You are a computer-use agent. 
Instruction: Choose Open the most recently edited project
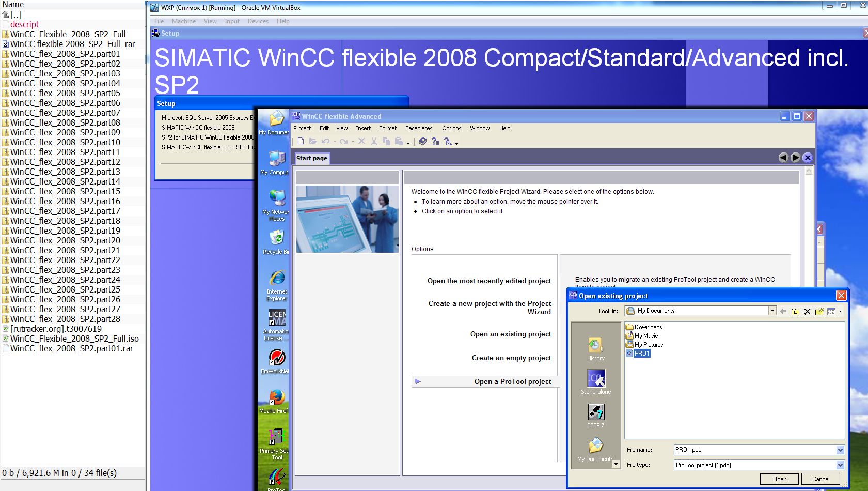pos(489,281)
